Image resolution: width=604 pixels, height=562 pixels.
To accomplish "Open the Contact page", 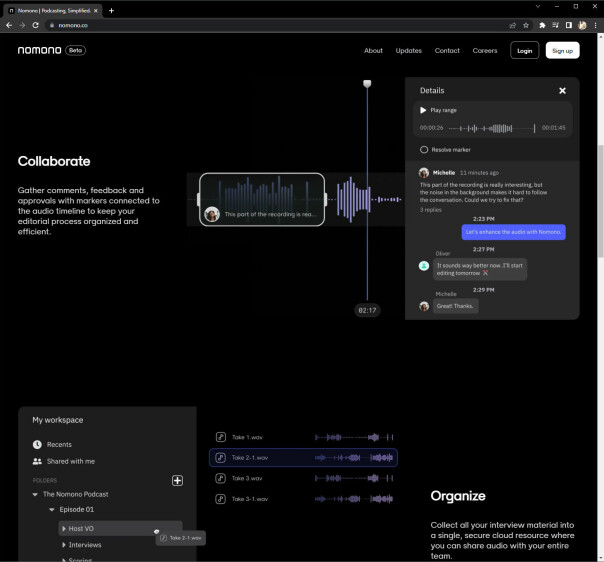I will click(x=447, y=50).
